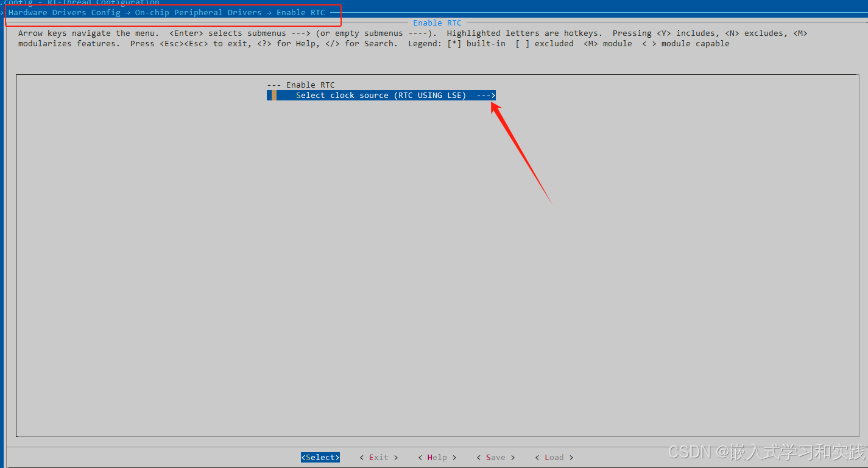Screen dimensions: 868x468
Task: Click the --- Enable RTC header label
Action: tap(301, 85)
